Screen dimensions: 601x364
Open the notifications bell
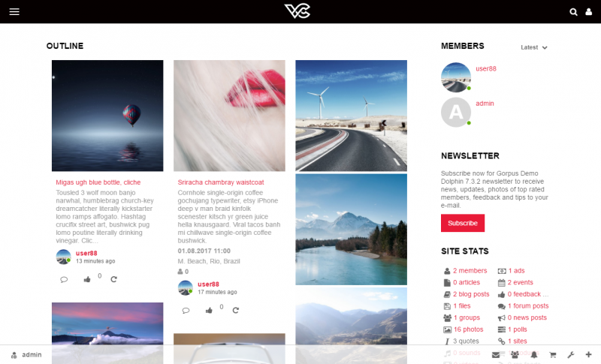click(x=534, y=355)
